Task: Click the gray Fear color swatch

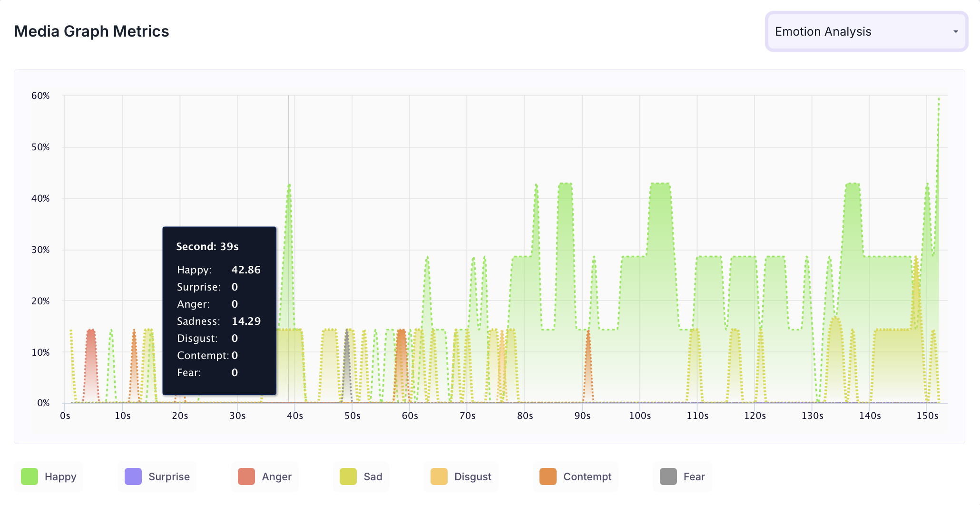Action: [668, 476]
